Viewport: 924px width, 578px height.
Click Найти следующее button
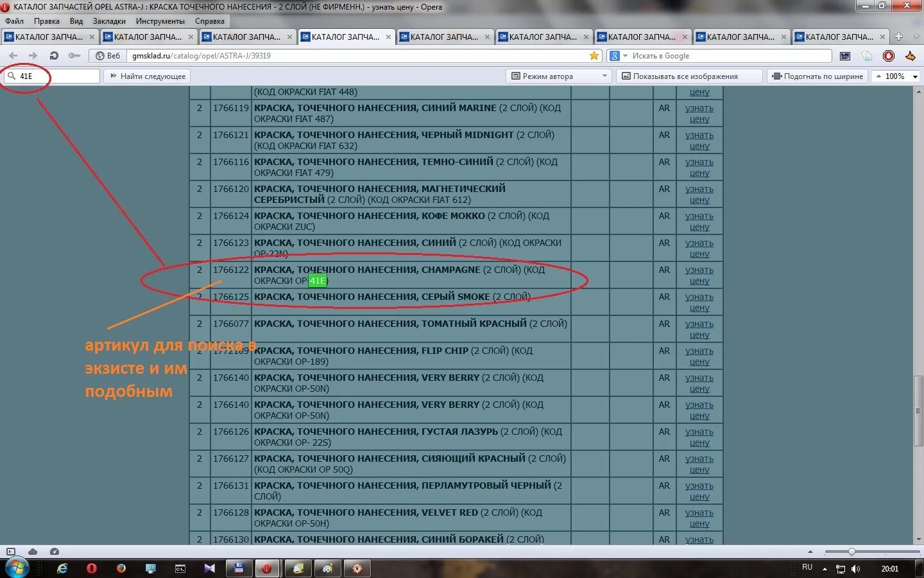[x=148, y=76]
